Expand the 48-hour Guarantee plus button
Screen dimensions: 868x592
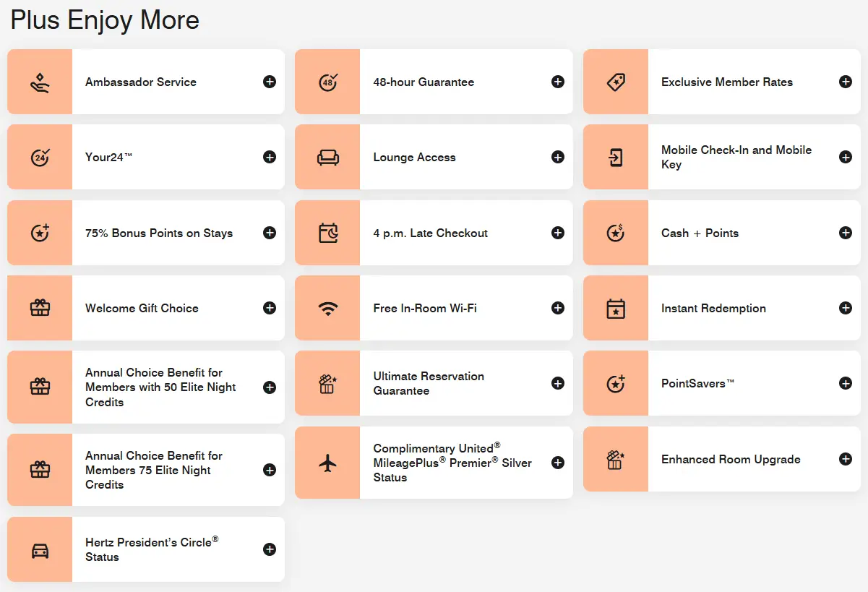(557, 82)
